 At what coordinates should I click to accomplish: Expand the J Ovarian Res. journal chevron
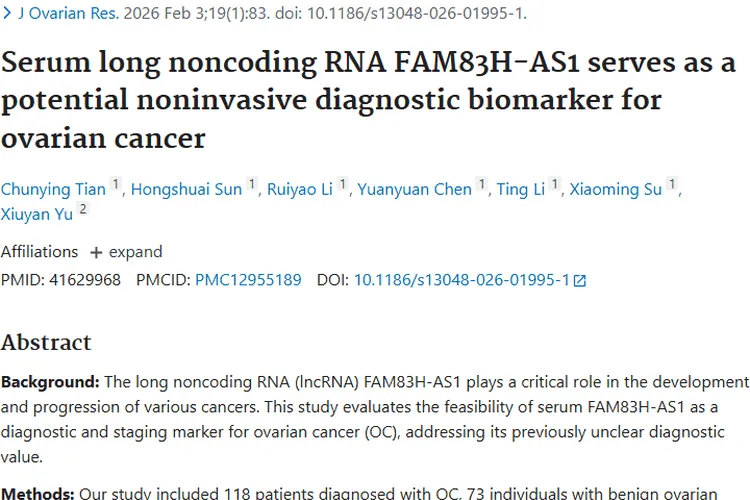(8, 14)
